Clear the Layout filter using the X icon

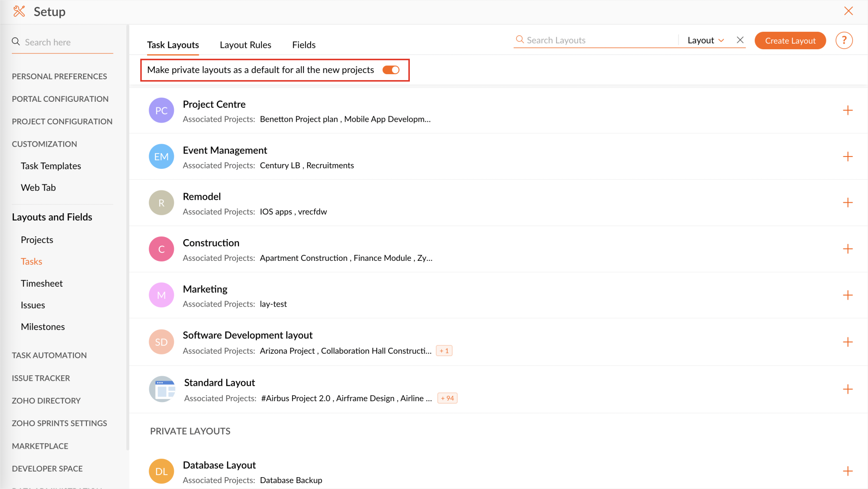tap(740, 40)
